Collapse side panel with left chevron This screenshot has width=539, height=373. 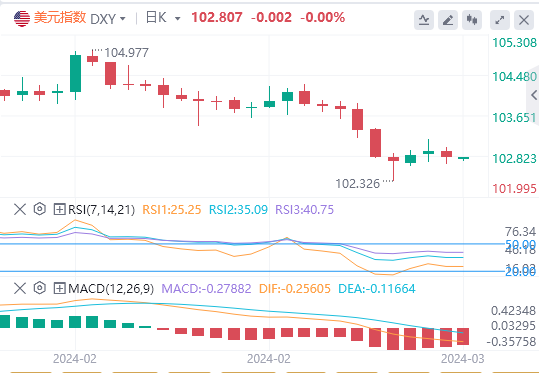coord(534,95)
